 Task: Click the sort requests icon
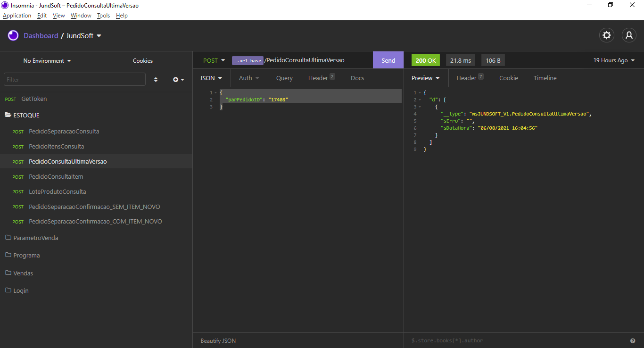[x=156, y=80]
